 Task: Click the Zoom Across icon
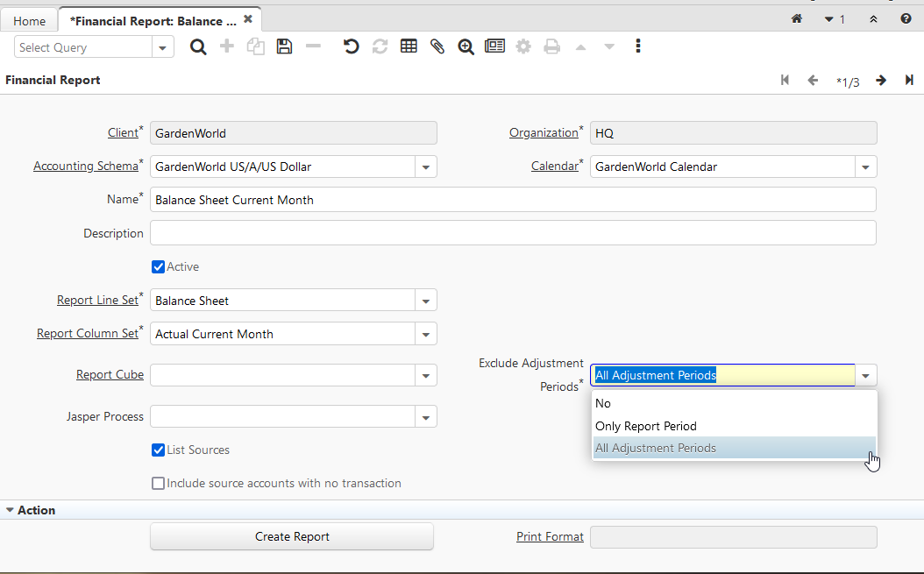point(466,47)
